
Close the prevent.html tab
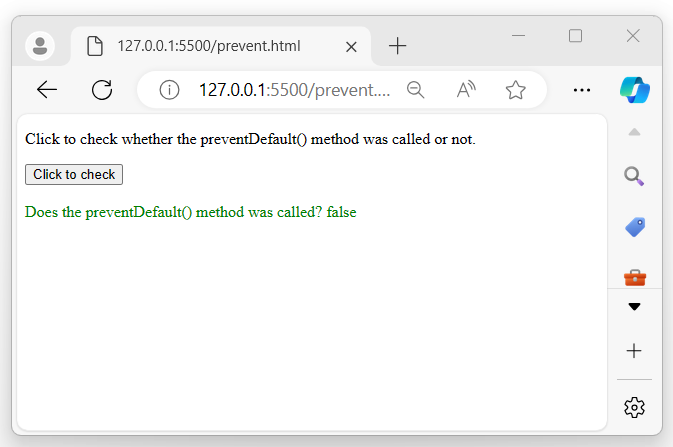(x=351, y=46)
